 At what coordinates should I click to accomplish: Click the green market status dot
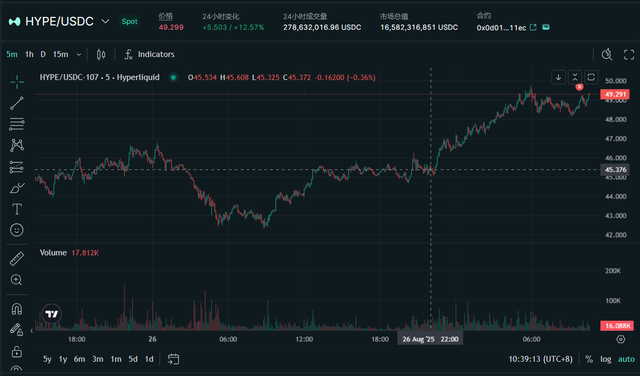tap(173, 77)
